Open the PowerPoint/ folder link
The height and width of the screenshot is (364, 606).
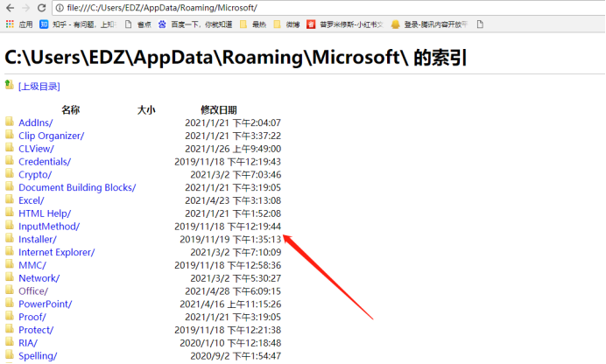click(x=46, y=304)
